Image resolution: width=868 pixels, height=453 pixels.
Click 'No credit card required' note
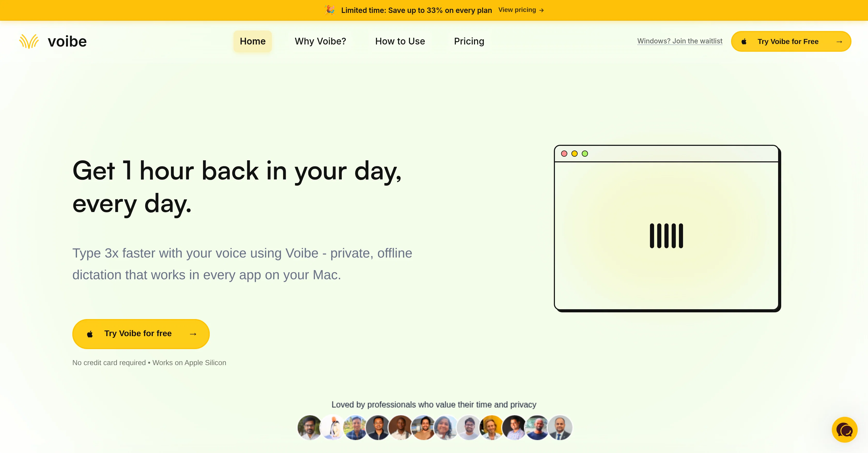tap(149, 363)
